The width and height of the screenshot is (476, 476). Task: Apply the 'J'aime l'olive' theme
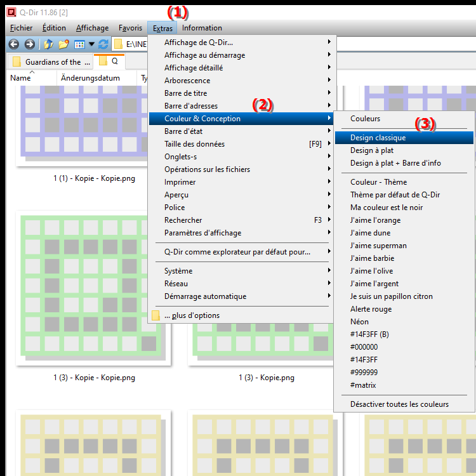pos(404,271)
